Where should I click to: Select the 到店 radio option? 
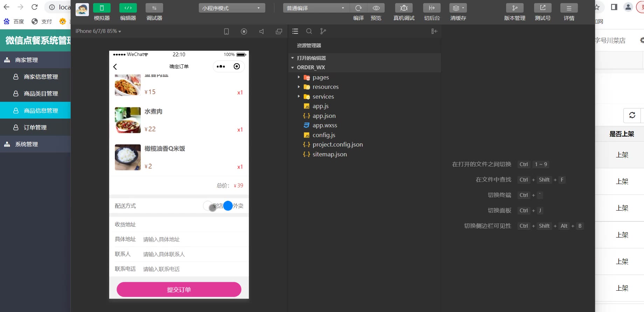click(208, 206)
